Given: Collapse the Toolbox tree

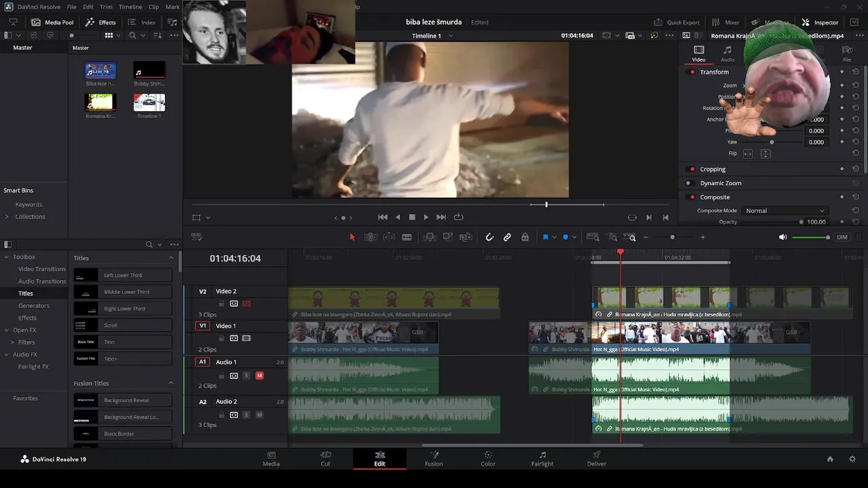Looking at the screenshot, I should tap(7, 257).
